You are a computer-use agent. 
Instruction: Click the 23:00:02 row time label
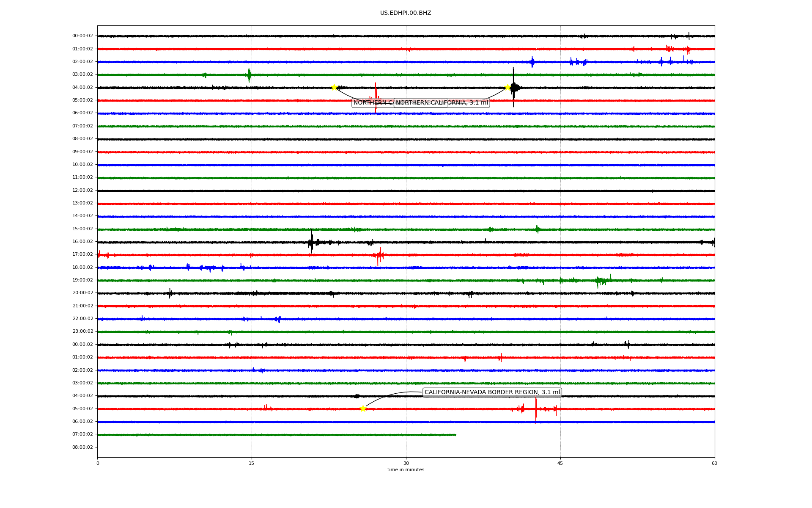coord(82,331)
